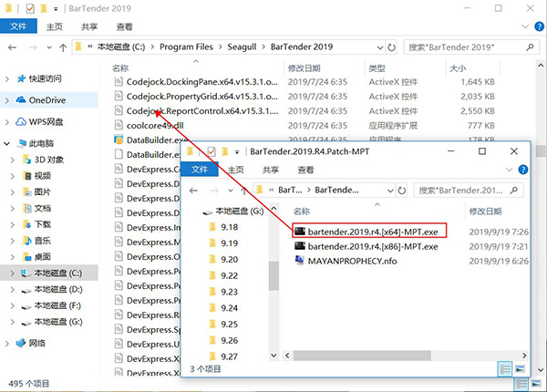Go back in BarTender 2019 window
This screenshot has height=392, width=547.
click(x=13, y=47)
